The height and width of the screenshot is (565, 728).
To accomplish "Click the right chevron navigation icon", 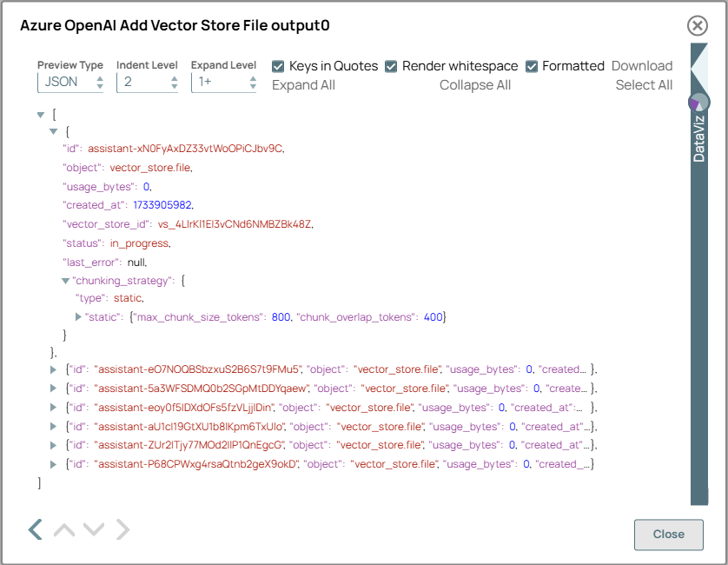I will click(122, 529).
